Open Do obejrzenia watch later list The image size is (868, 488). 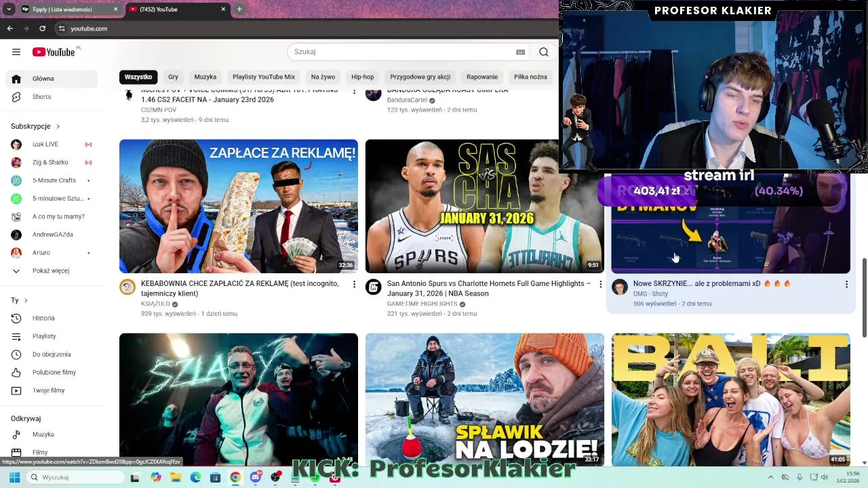pyautogui.click(x=52, y=354)
